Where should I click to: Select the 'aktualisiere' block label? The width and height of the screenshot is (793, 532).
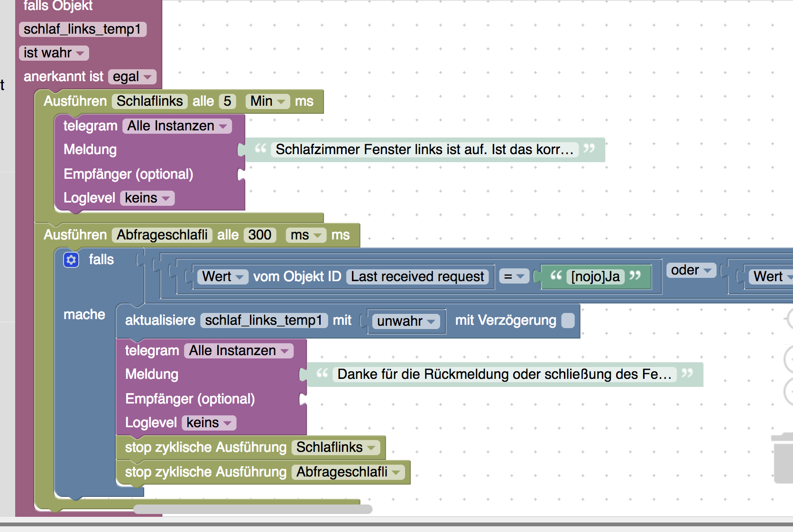[x=160, y=321]
